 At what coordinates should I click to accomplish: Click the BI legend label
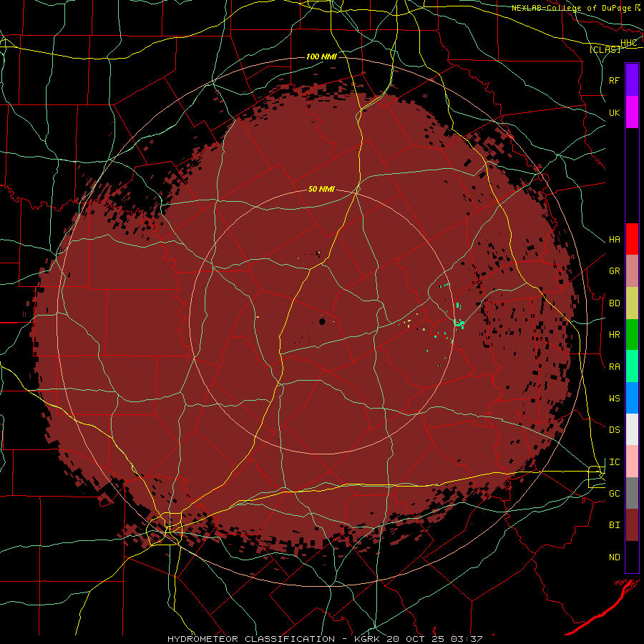614,525
